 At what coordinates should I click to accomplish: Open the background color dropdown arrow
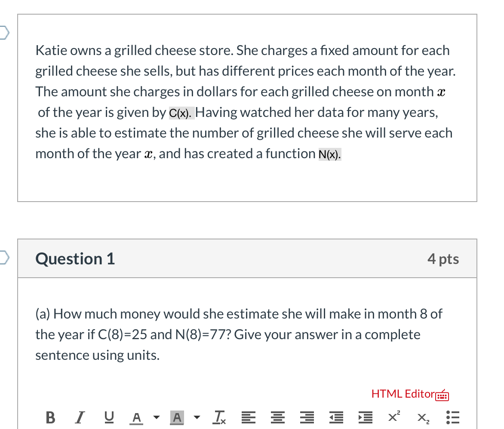coord(197,417)
